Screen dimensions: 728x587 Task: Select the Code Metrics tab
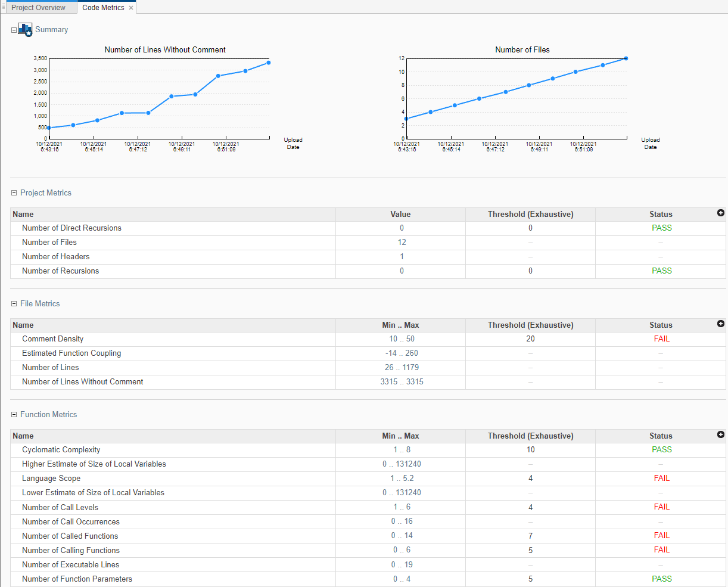103,8
